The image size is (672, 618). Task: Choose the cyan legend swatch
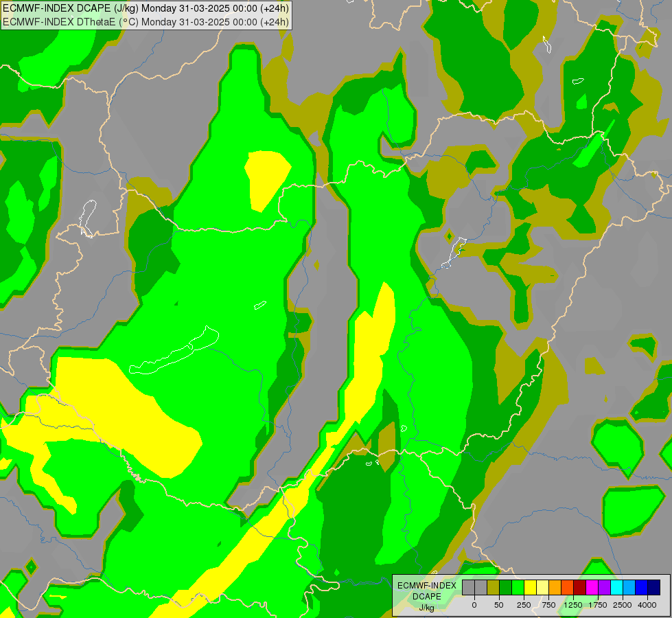(617, 588)
